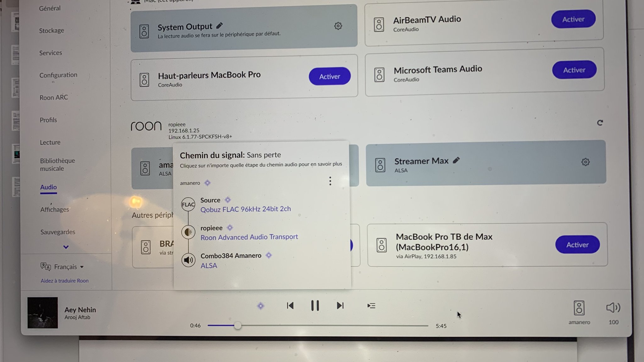
Task: Click the Roon Advanced Audio Transport icon
Action: (x=188, y=232)
